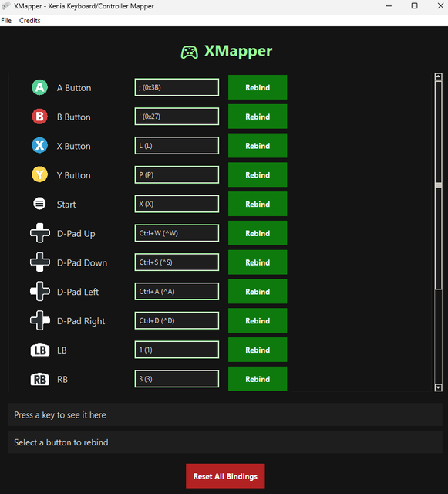Screen dimensions: 448x494
Task: Click the 'D-Pad Down' label
Action: click(x=82, y=262)
